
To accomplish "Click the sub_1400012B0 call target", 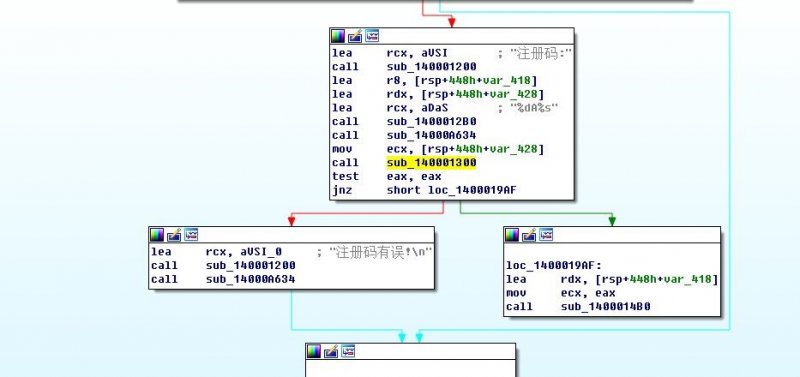I will pos(431,121).
